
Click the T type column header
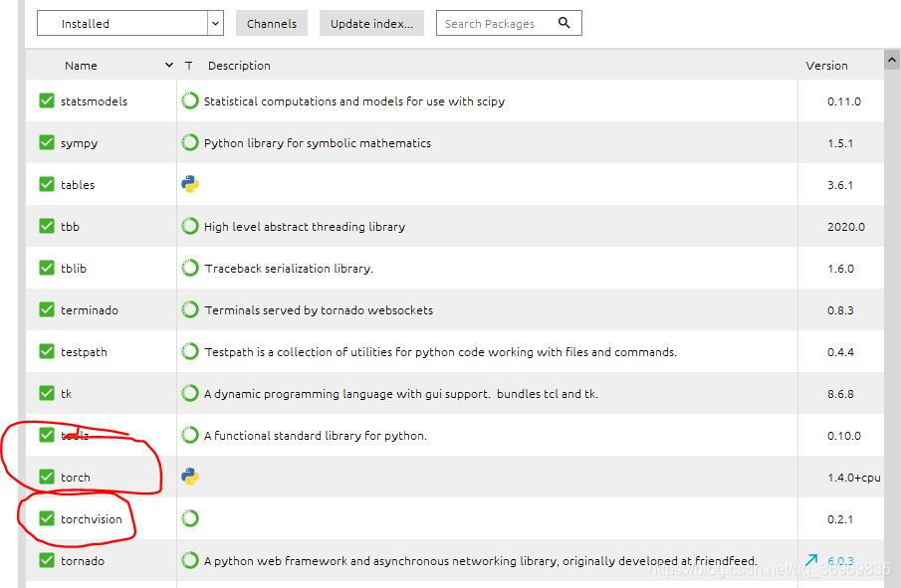coord(188,66)
